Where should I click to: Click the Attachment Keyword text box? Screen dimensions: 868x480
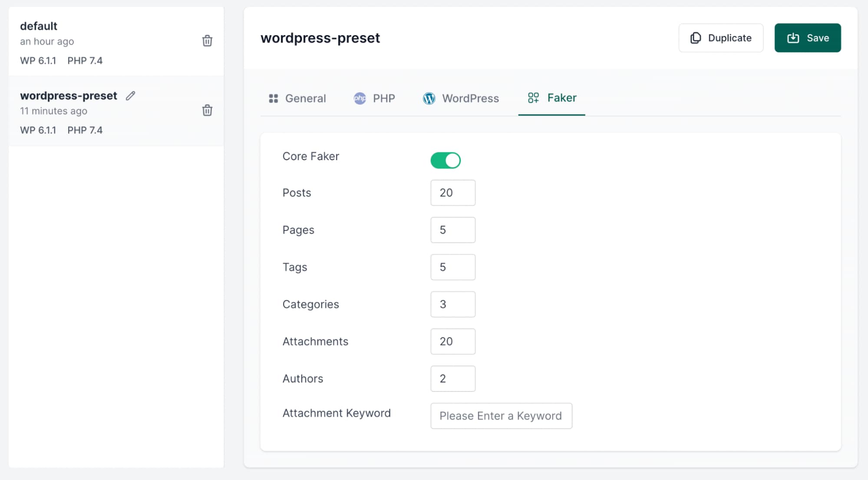[501, 416]
